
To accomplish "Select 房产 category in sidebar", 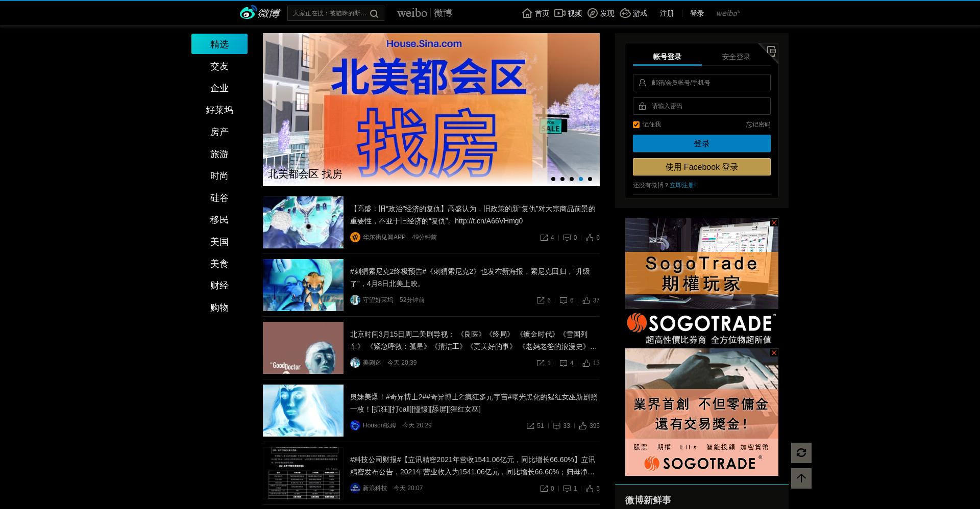I will point(219,132).
